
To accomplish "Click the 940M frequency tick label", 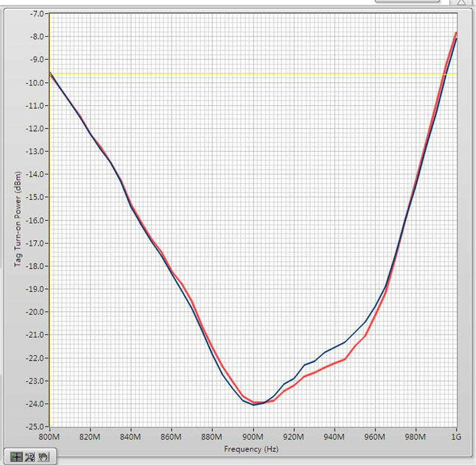I will pos(334,437).
